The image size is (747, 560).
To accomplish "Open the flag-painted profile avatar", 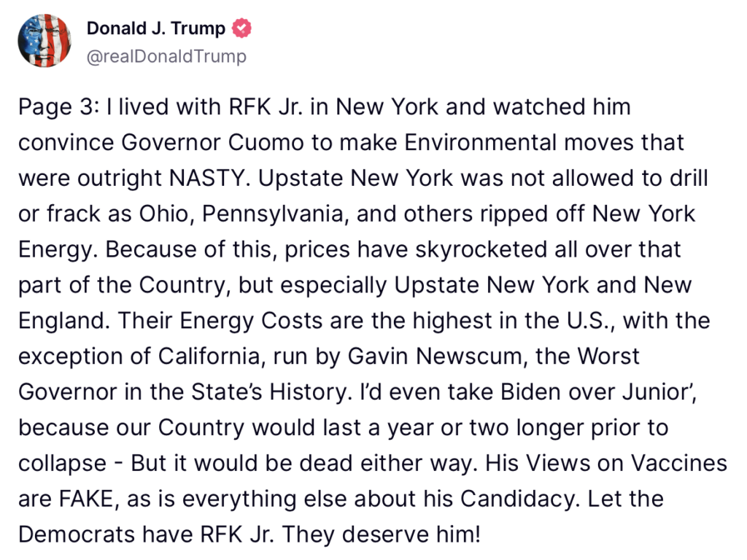I will click(44, 41).
